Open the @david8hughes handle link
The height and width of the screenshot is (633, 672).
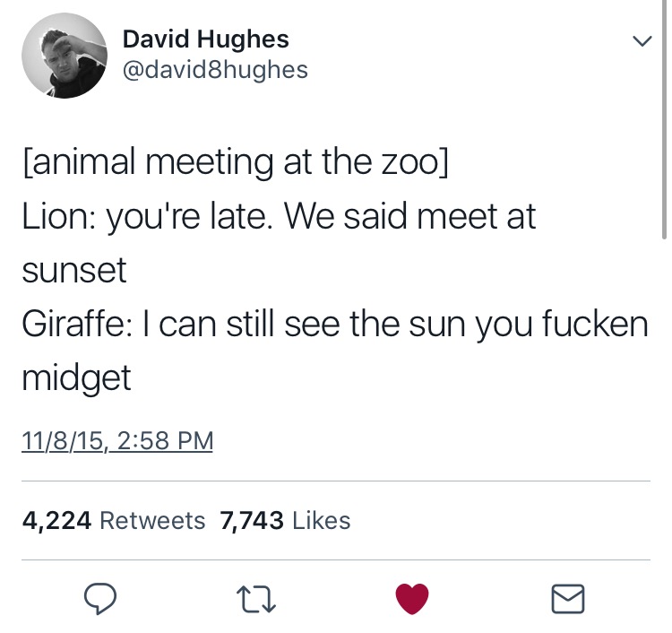(x=215, y=69)
